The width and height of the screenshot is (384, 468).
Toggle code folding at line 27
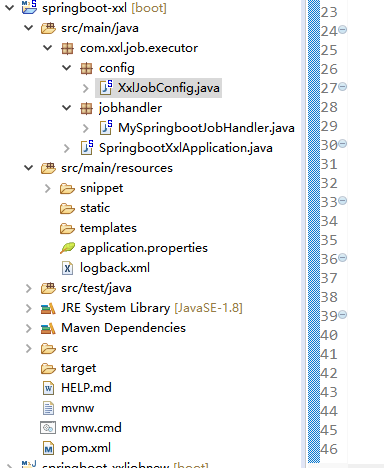343,87
